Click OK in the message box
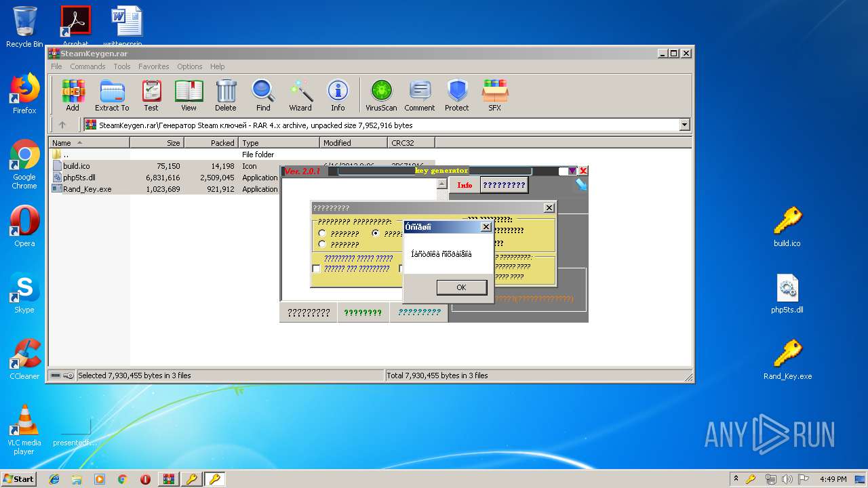Image resolution: width=868 pixels, height=488 pixels. coord(461,287)
